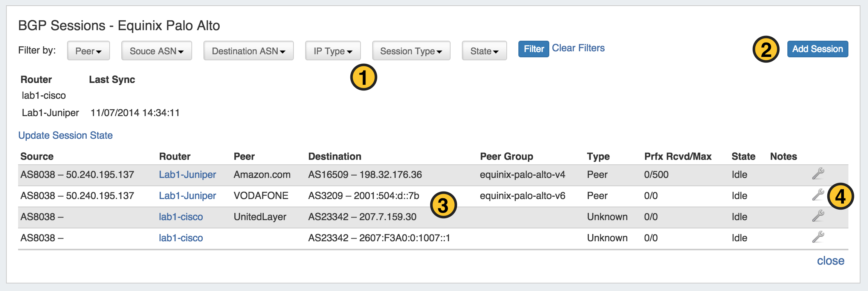
Task: Open lab1-cisco router link in UnitedLayer row
Action: (x=181, y=217)
